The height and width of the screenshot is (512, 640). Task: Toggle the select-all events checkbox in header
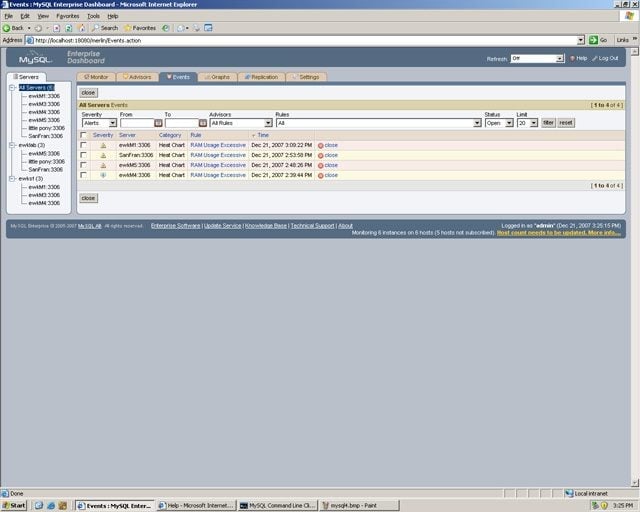click(83, 135)
